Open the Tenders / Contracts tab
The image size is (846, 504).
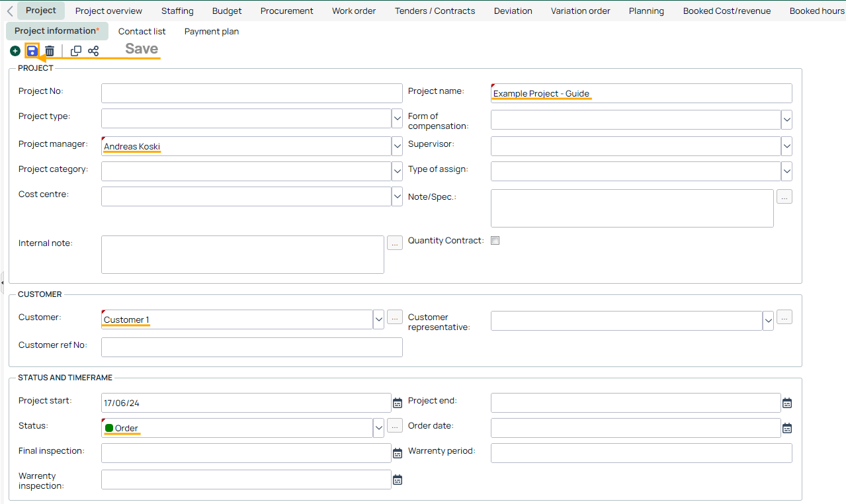point(435,11)
